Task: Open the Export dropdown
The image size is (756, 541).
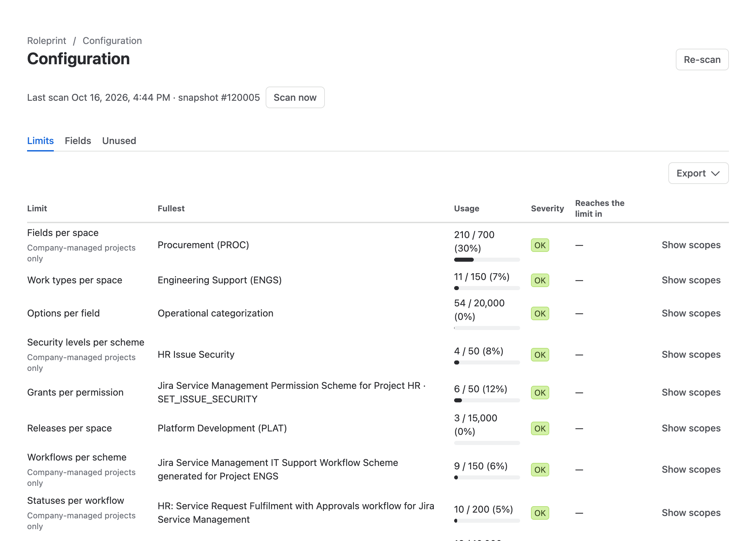Action: (x=698, y=173)
